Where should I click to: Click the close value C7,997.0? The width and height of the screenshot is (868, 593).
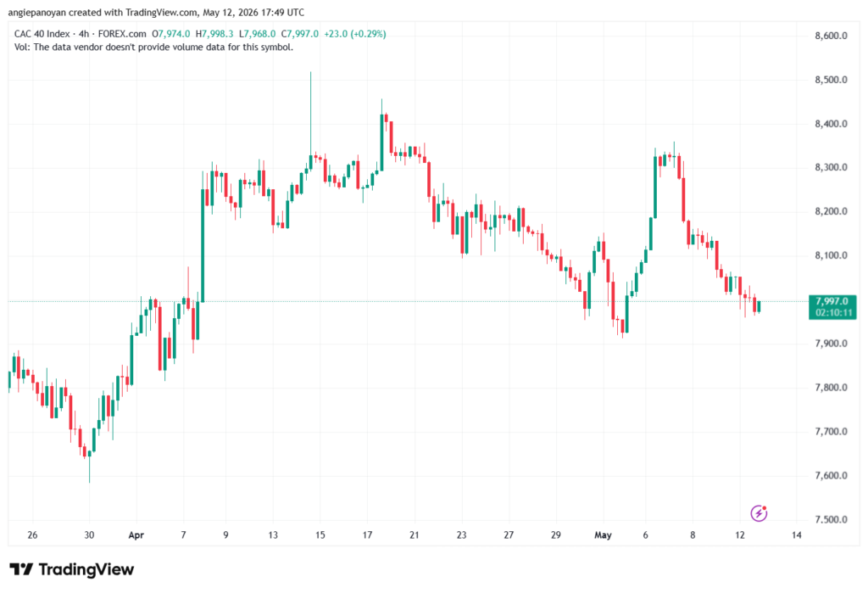coord(300,34)
